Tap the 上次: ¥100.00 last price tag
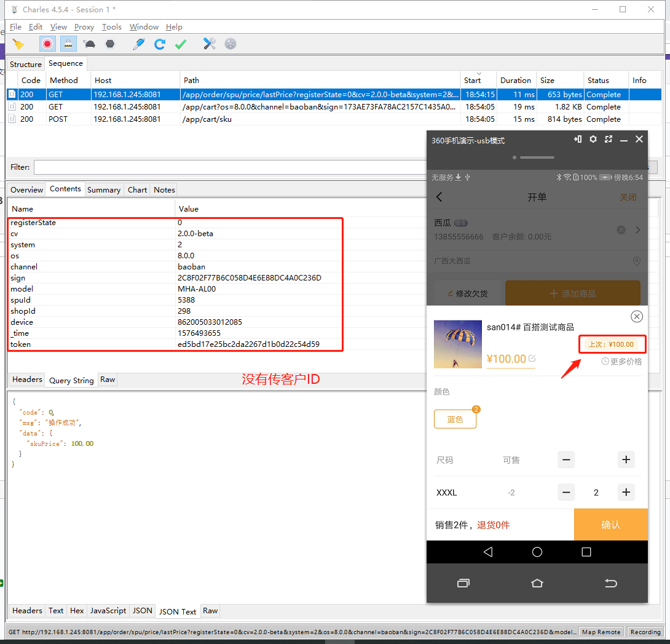 [x=611, y=344]
